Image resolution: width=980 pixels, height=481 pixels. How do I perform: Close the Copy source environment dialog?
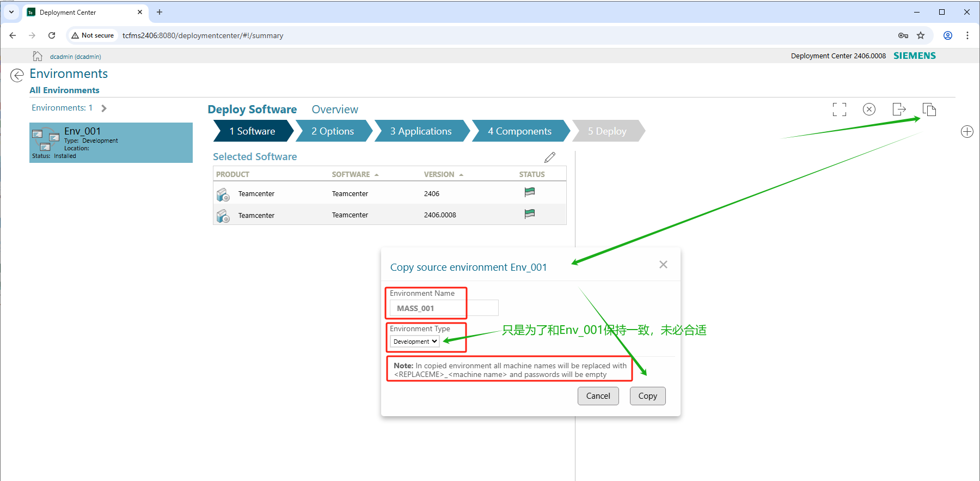[x=663, y=265]
